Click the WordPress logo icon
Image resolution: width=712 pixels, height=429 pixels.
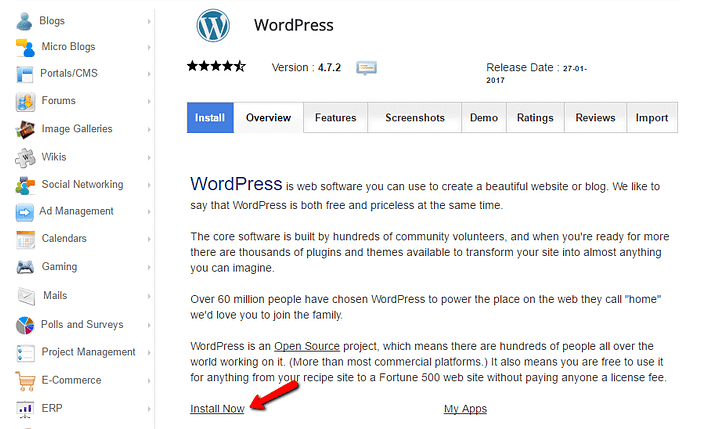coord(213,25)
